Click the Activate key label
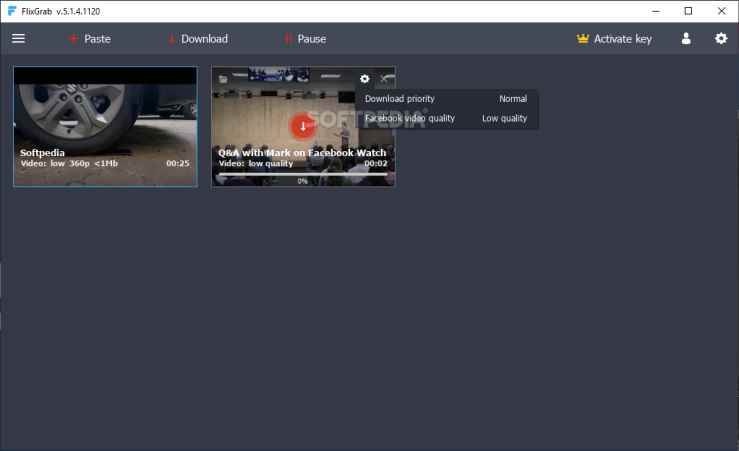Image resolution: width=739 pixels, height=451 pixels. click(622, 39)
